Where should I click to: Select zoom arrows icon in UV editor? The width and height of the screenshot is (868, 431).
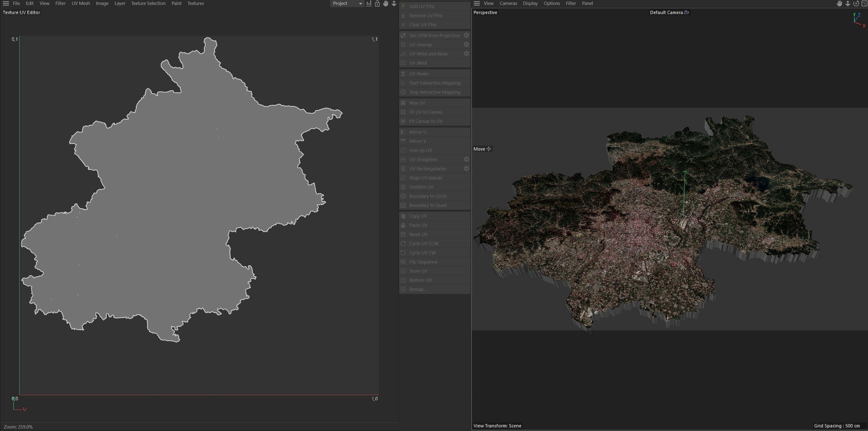394,3
